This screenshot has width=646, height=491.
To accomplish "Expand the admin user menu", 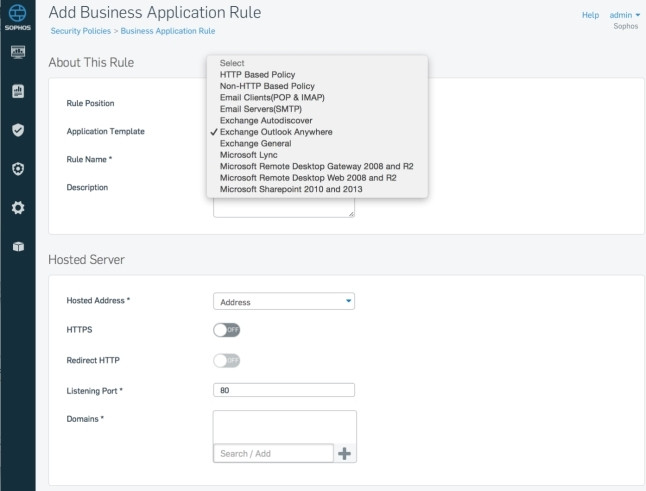I will point(625,15).
